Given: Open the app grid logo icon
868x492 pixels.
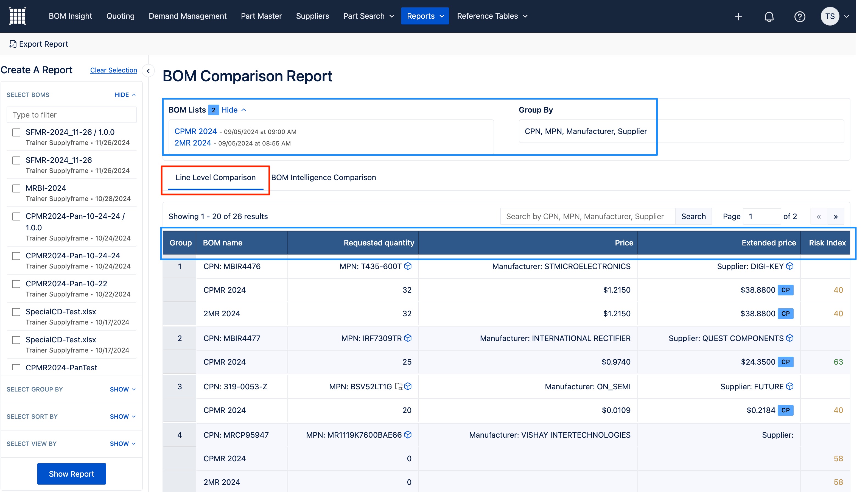Looking at the screenshot, I should tap(17, 16).
